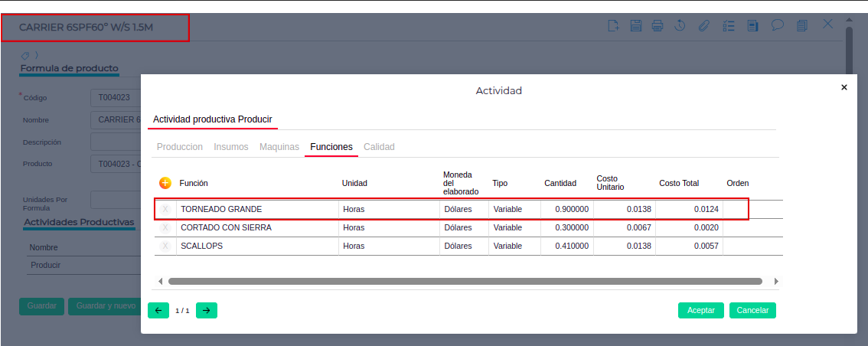
Task: Click the speech bubble comments icon
Action: 778,25
